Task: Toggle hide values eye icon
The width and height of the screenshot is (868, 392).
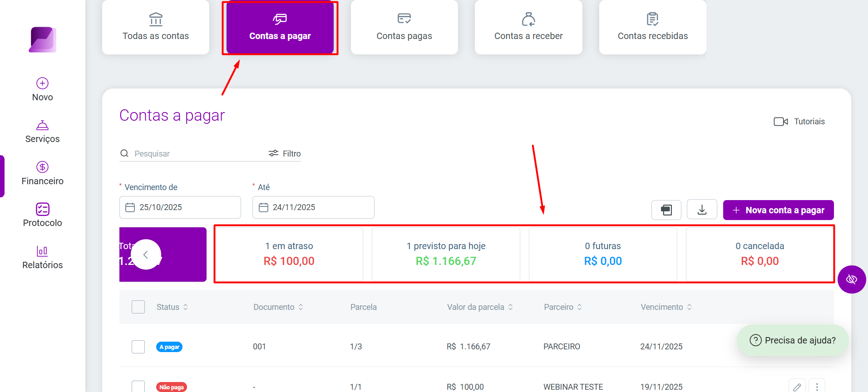Action: pyautogui.click(x=852, y=279)
